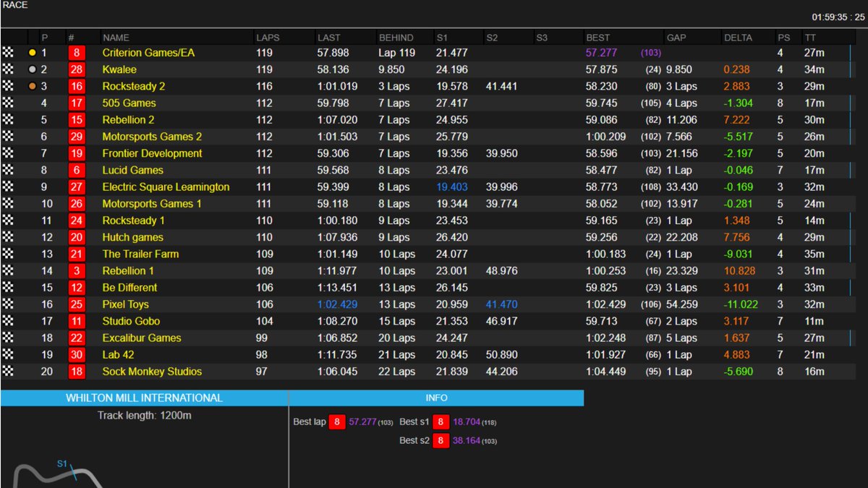868x488 pixels.
Task: Select the team name Be Different
Action: [129, 287]
